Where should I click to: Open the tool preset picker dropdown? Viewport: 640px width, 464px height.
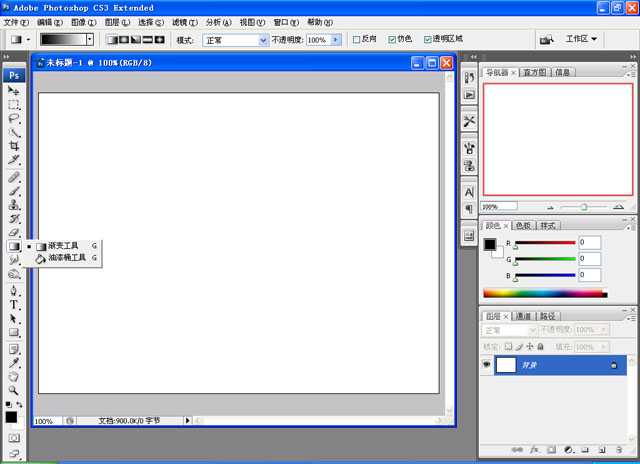click(28, 40)
